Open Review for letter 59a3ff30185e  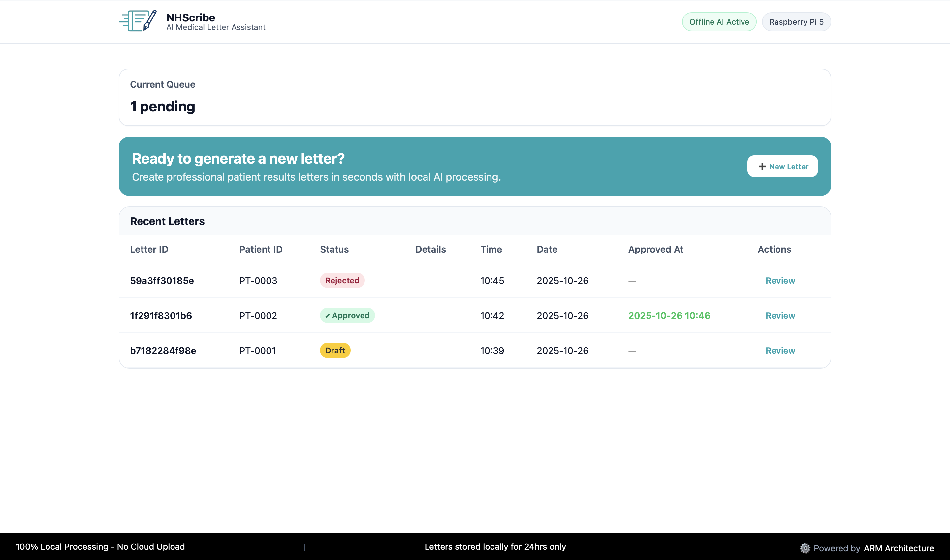(780, 280)
